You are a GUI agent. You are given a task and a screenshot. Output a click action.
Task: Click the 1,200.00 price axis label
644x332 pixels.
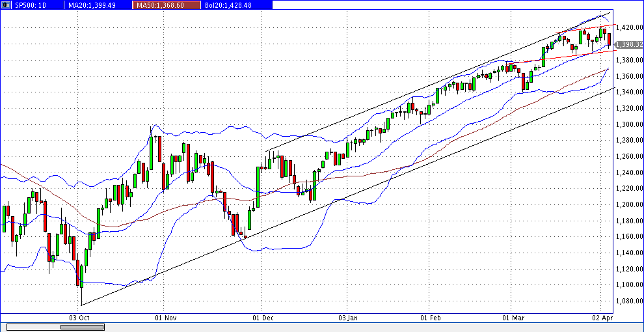[x=630, y=204]
